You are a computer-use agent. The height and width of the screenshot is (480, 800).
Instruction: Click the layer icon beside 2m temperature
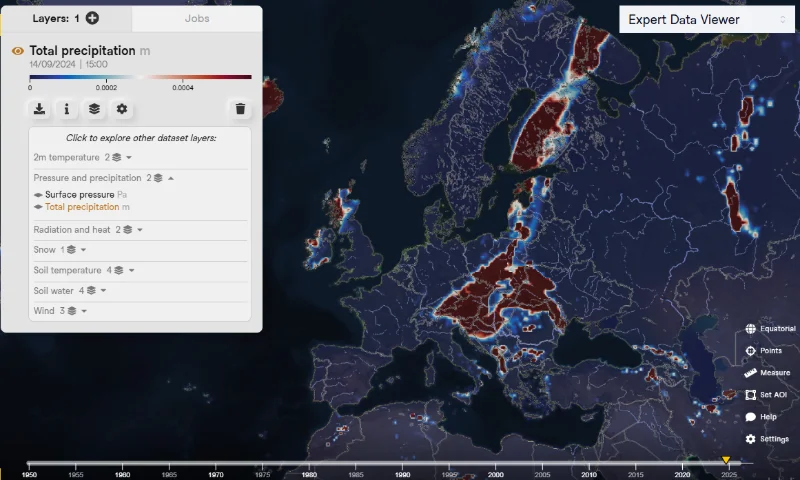click(117, 158)
